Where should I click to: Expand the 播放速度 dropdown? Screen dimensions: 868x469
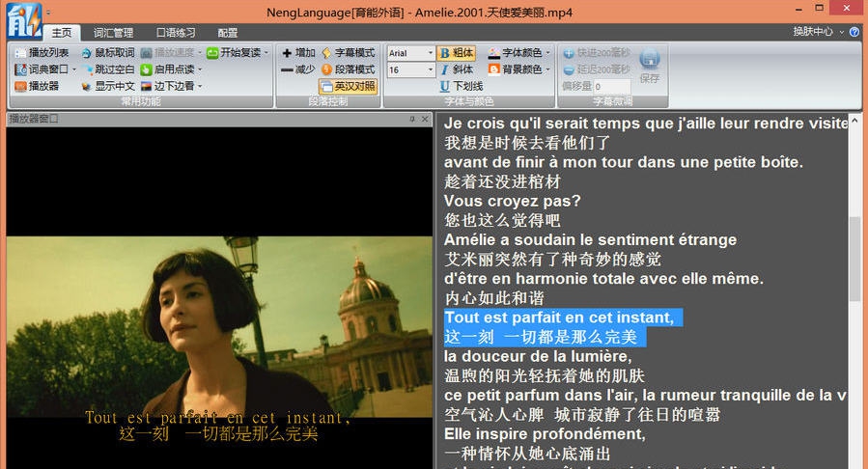[x=200, y=52]
